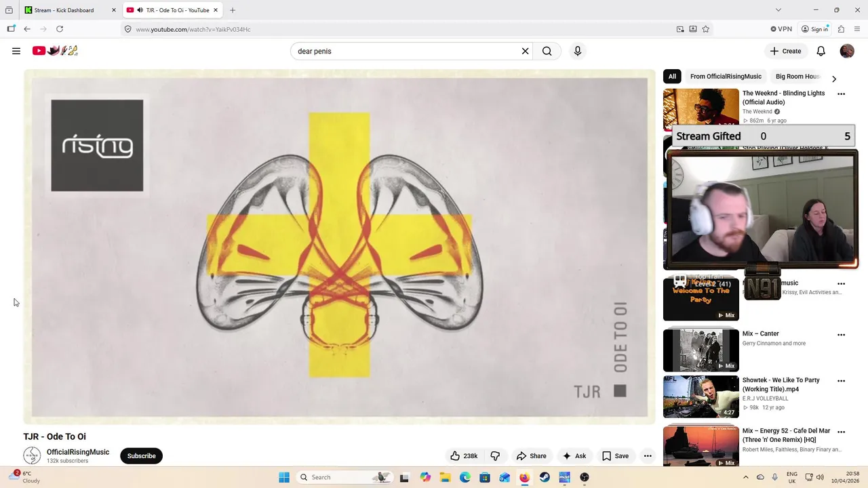
Task: Bookmark this page with star icon
Action: pos(706,29)
